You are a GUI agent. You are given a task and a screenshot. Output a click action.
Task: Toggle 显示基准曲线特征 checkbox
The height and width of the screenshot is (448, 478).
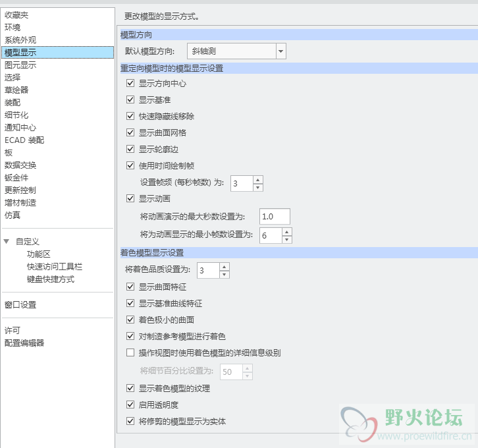(130, 303)
